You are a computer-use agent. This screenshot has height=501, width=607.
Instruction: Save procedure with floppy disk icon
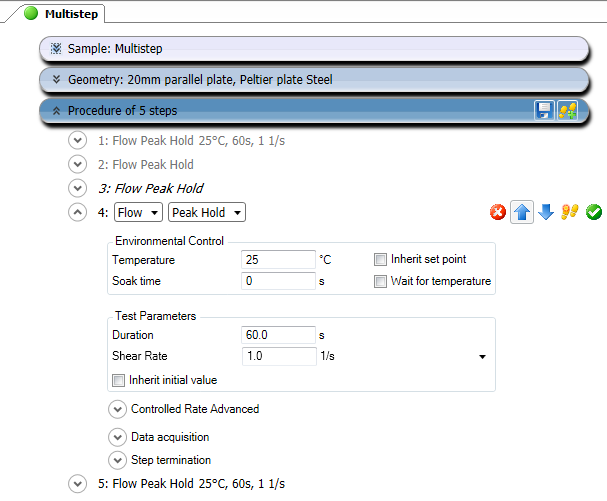coord(544,111)
